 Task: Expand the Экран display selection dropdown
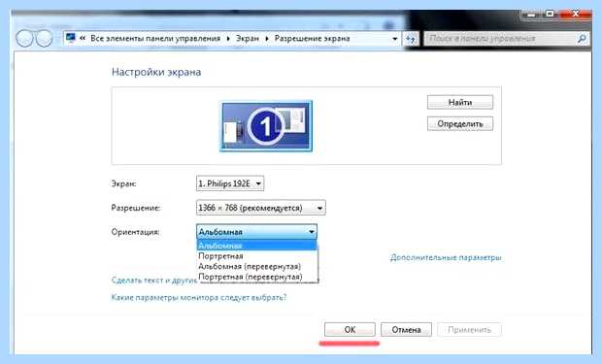(230, 183)
